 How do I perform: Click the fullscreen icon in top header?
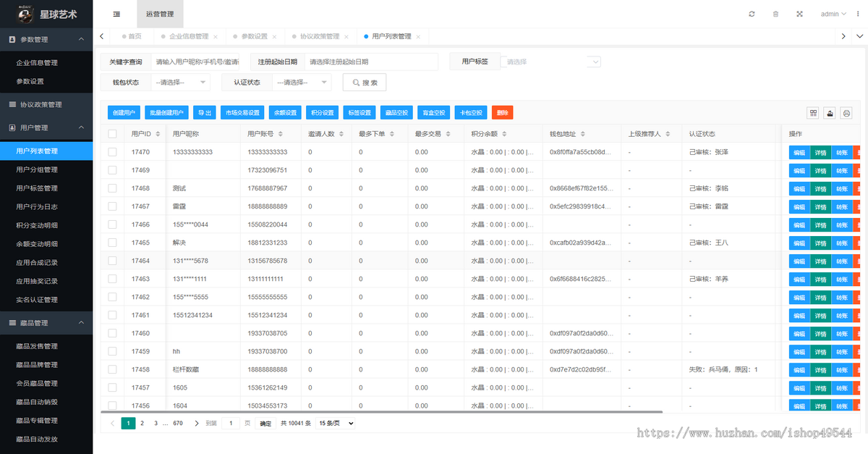799,14
